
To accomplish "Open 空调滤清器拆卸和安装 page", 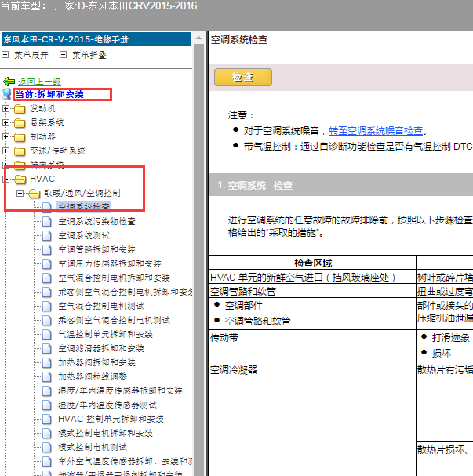I will [x=101, y=348].
